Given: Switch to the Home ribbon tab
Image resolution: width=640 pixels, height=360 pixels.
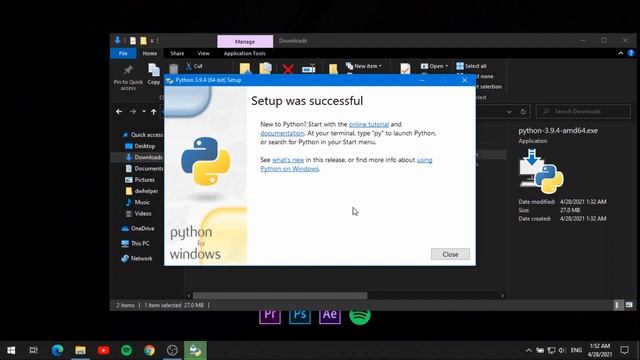Looking at the screenshot, I should pyautogui.click(x=149, y=53).
